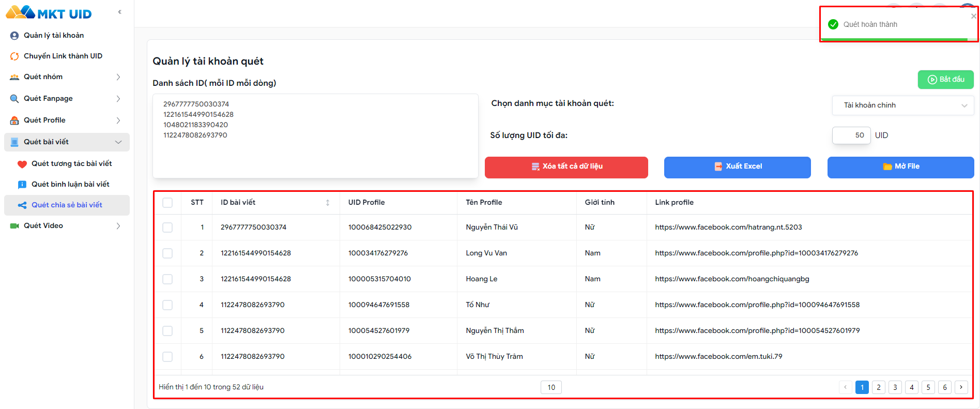Go to page 4
Viewport: 980px width, 409px height.
click(912, 387)
